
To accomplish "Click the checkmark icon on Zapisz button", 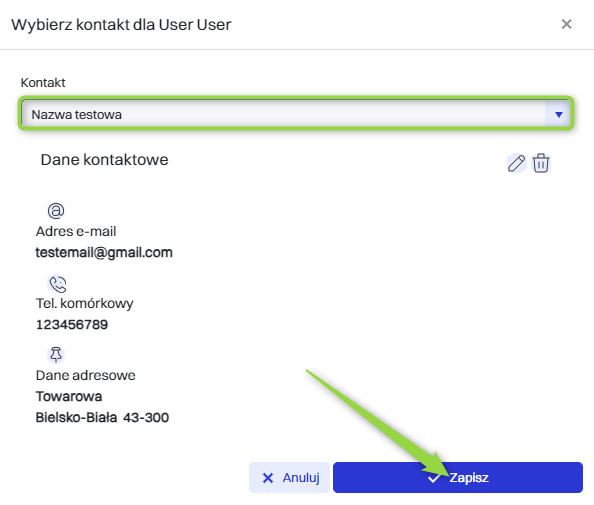I will pos(434,478).
